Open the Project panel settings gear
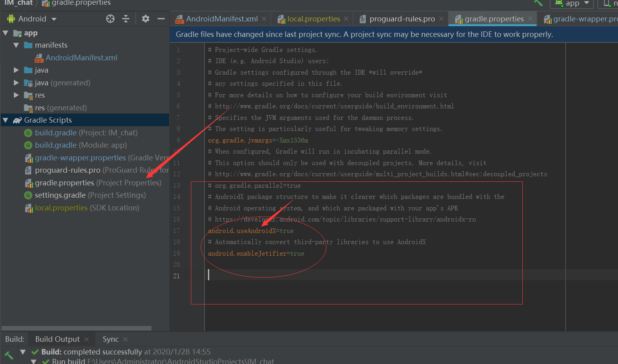Image resolution: width=618 pixels, height=364 pixels. [145, 18]
